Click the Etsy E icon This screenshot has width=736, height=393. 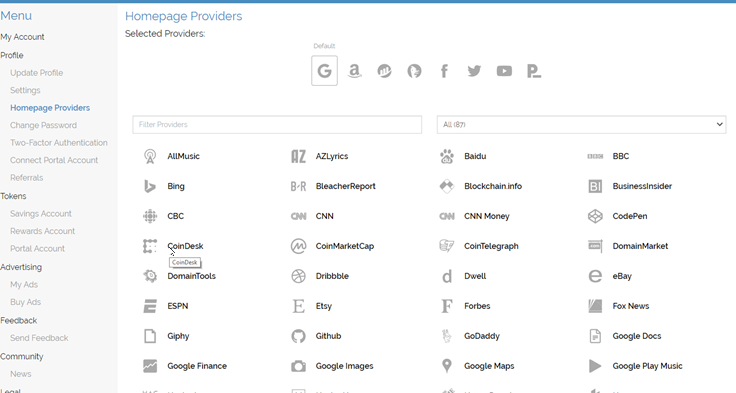(x=298, y=306)
